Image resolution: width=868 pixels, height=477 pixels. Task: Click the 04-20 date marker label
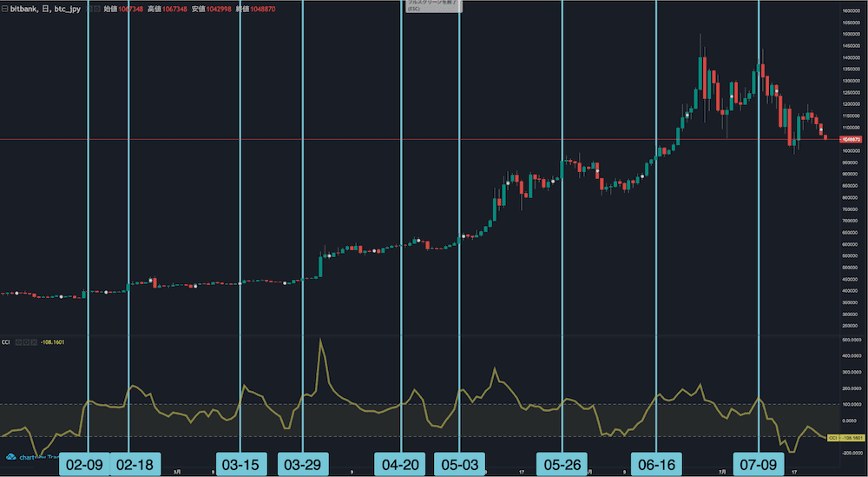(x=401, y=464)
